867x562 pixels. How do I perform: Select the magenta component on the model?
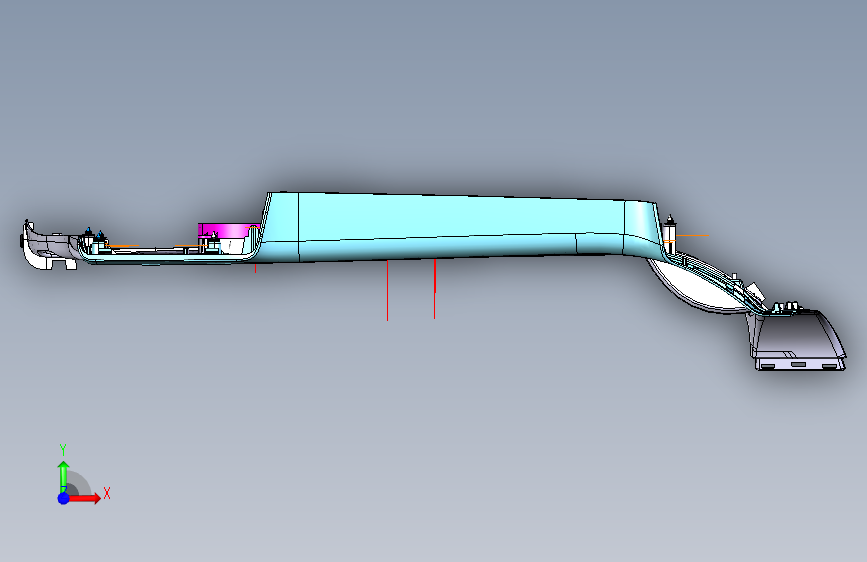[x=227, y=230]
